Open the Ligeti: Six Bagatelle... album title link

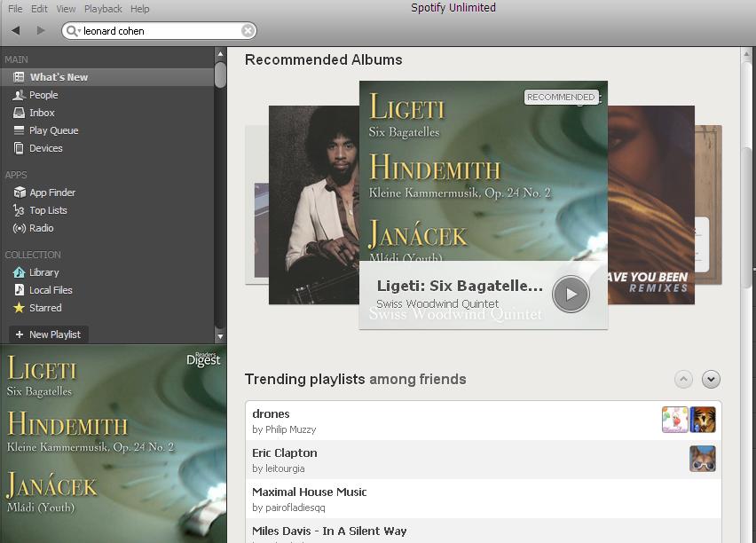pos(460,286)
